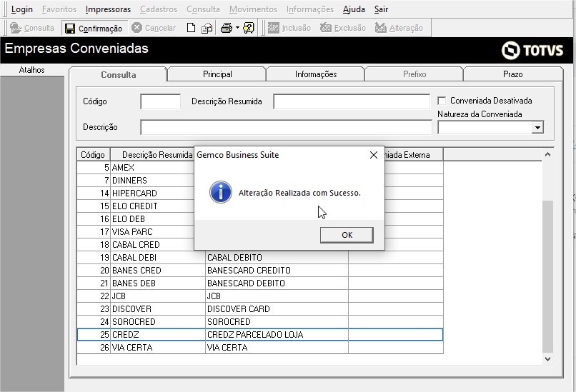Image resolution: width=576 pixels, height=392 pixels.
Task: Switch to the Informações tab
Action: [x=316, y=74]
